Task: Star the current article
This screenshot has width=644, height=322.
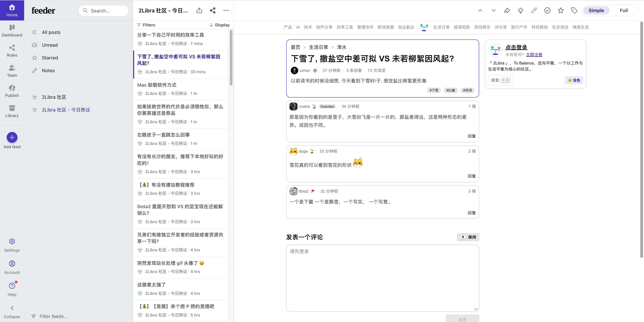Action: click(561, 10)
